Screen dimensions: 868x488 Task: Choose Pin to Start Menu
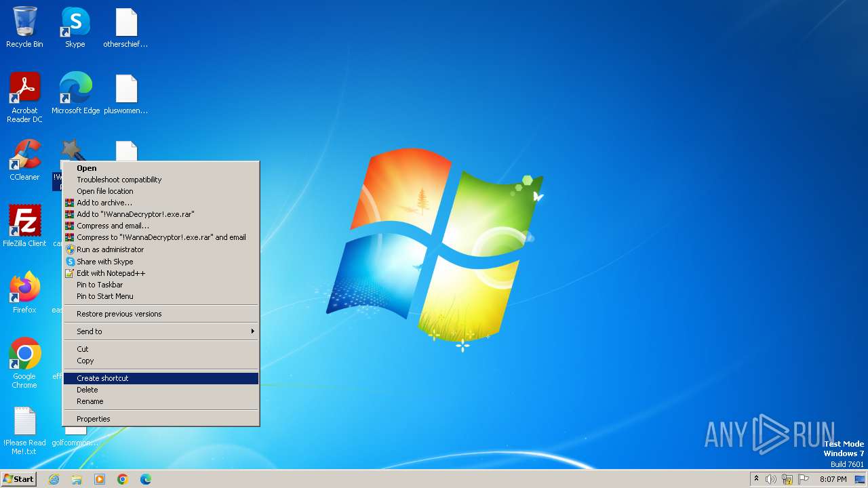(161, 296)
